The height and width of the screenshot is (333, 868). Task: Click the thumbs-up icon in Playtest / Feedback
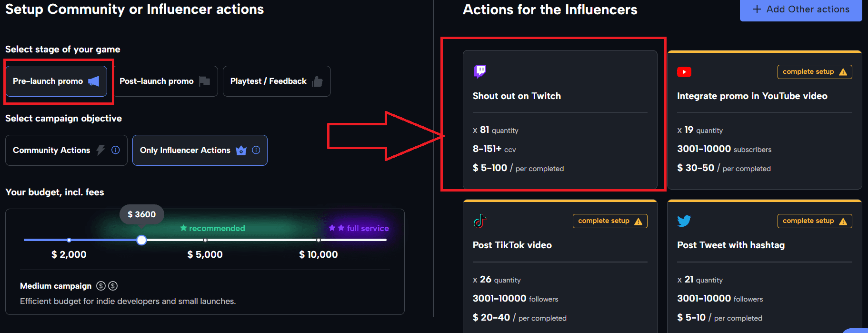point(317,81)
